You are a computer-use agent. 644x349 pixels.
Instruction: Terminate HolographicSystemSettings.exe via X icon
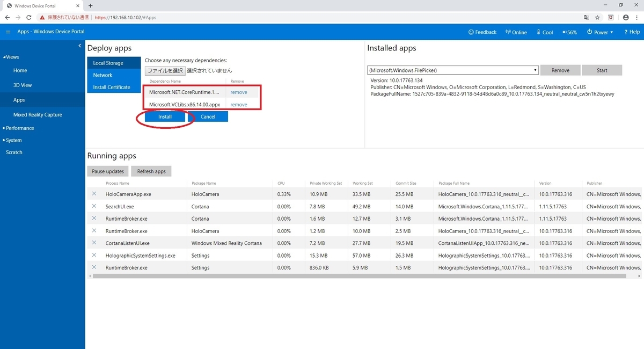point(94,255)
